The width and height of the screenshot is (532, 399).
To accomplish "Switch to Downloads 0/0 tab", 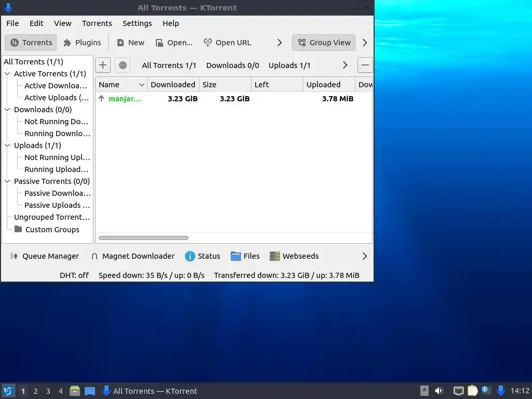I will click(x=233, y=65).
